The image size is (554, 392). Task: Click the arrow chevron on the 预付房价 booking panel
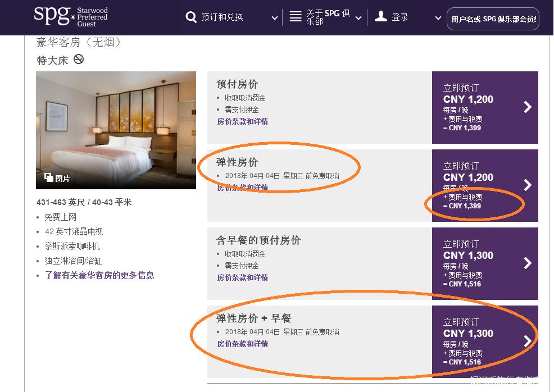pyautogui.click(x=527, y=107)
